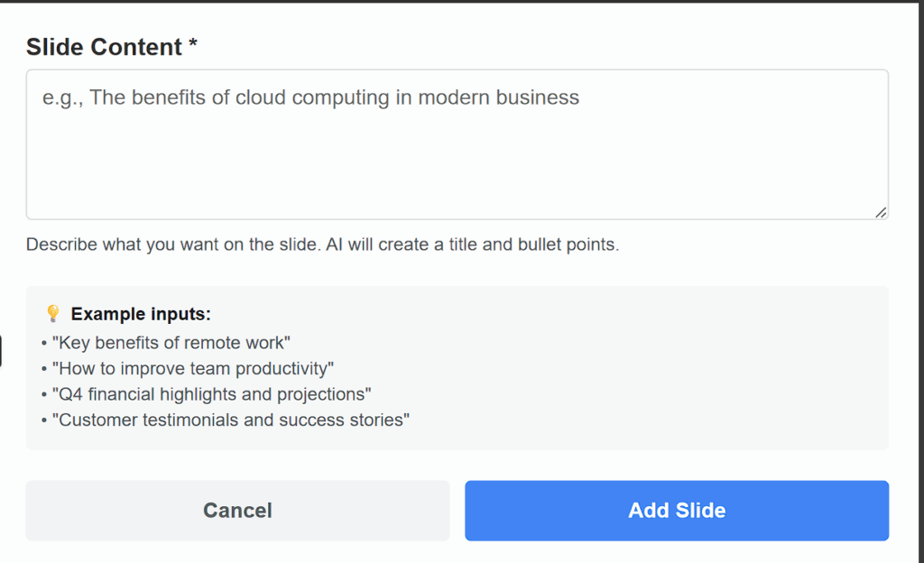
Task: Click the lightbulb icon beside Example inputs
Action: coord(53,314)
